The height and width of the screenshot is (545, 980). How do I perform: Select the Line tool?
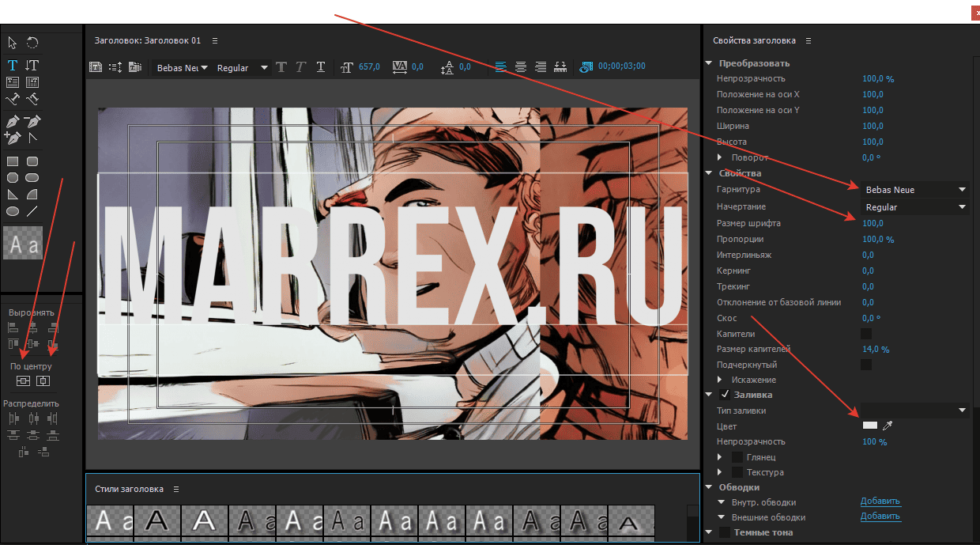[32, 211]
